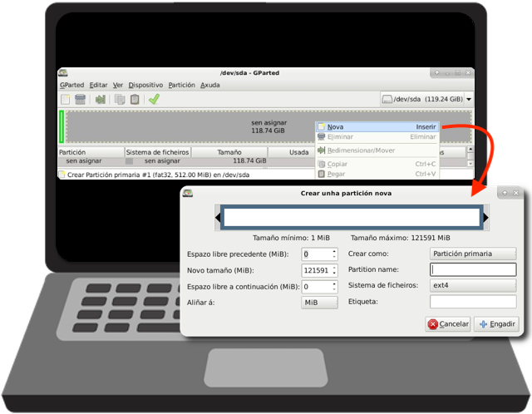Open the MiB alignment dropdown
Image resolution: width=532 pixels, height=414 pixels.
pyautogui.click(x=319, y=302)
